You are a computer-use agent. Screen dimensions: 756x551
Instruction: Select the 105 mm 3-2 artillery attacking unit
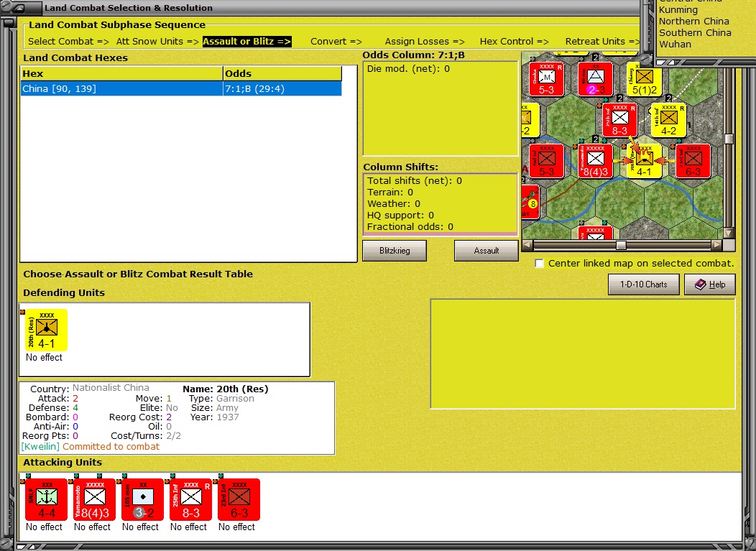[143, 499]
